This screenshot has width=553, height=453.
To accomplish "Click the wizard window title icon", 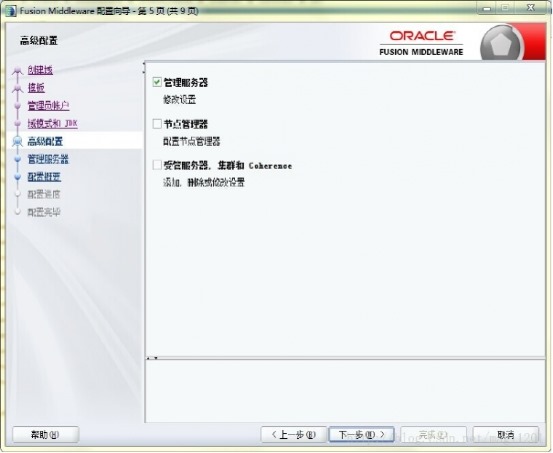I will coord(11,11).
